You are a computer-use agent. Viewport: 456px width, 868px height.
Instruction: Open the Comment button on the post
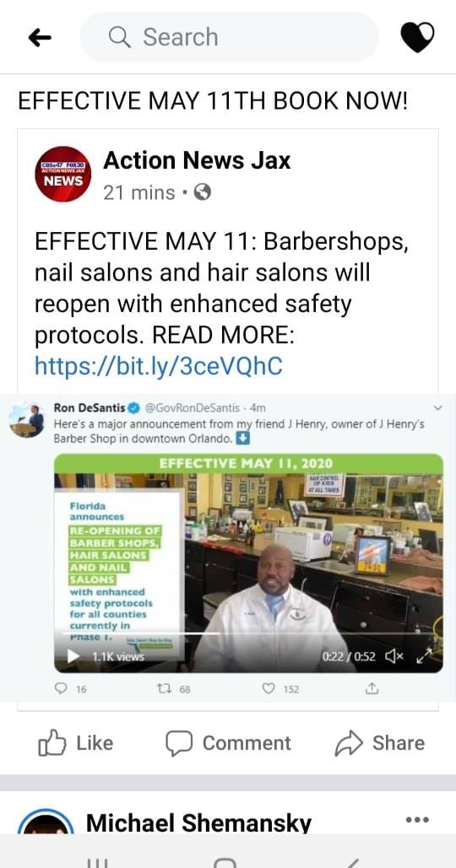click(x=228, y=743)
